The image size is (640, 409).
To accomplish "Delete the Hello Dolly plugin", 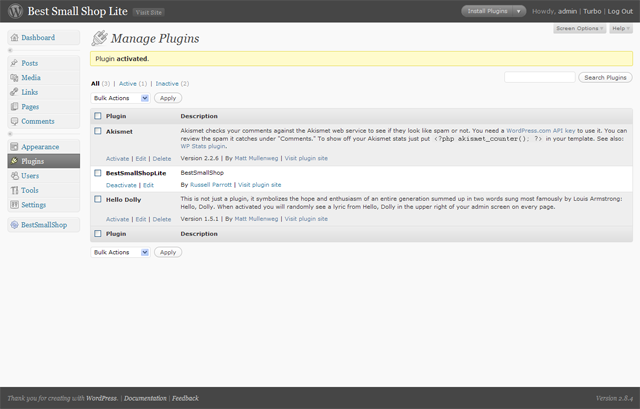I will pos(162,219).
